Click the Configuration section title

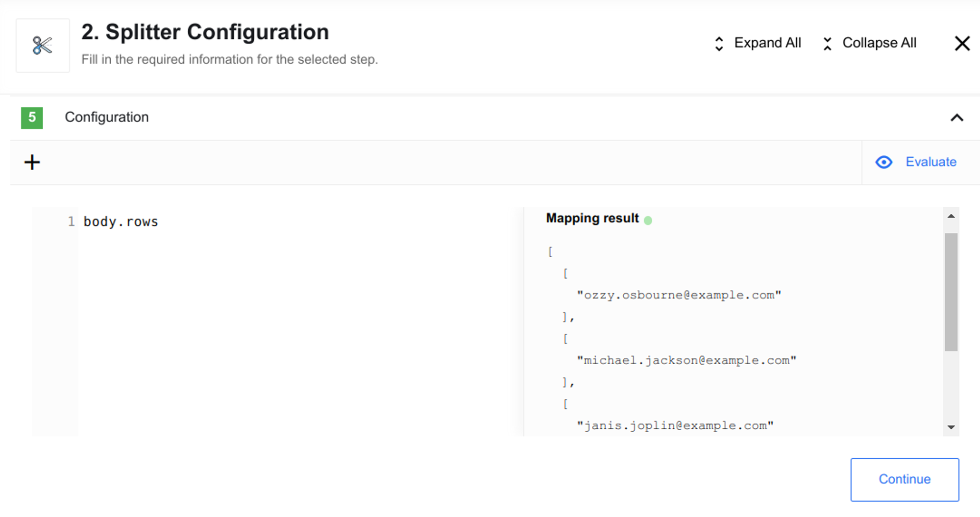pyautogui.click(x=107, y=118)
